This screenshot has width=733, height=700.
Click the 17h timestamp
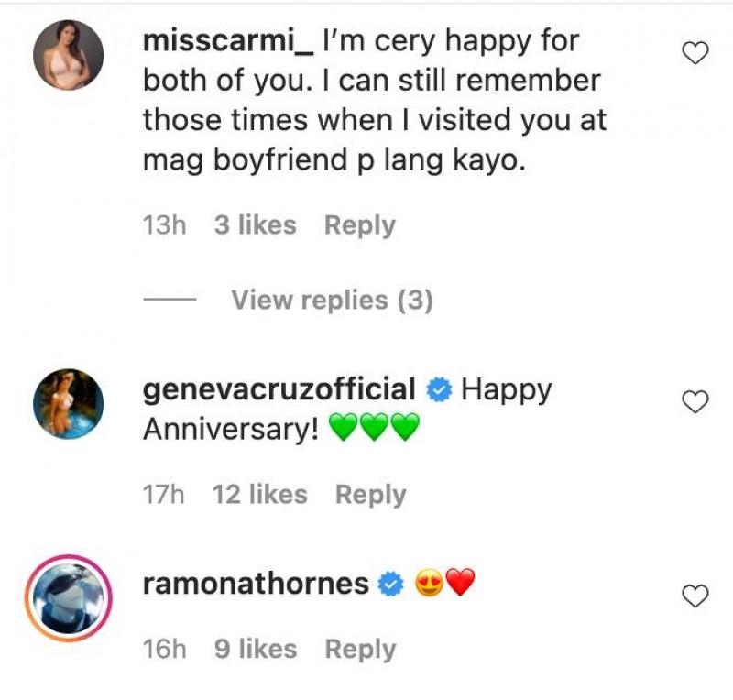point(164,495)
